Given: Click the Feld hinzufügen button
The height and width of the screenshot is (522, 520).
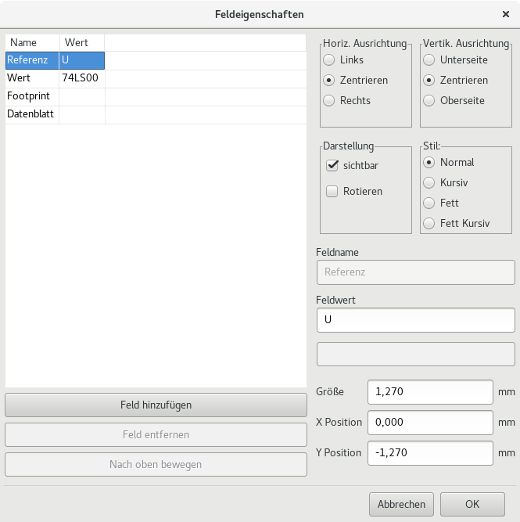Looking at the screenshot, I should 156,405.
